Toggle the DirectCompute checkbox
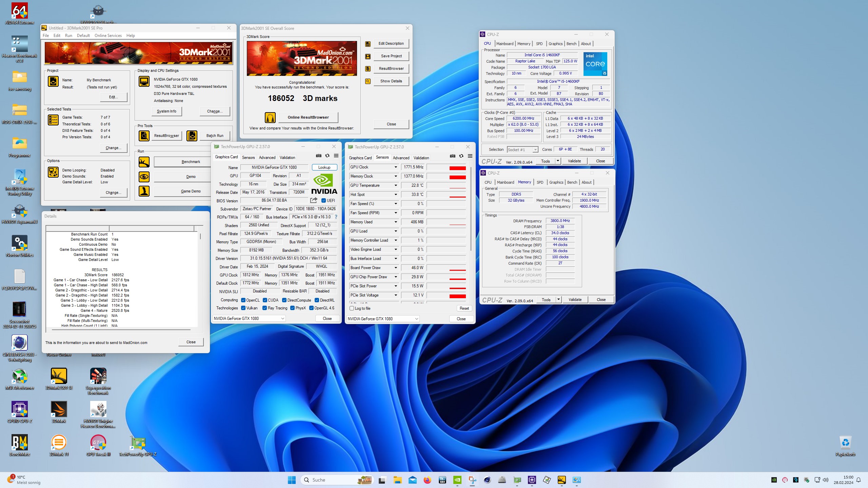The height and width of the screenshot is (488, 868). coord(284,300)
